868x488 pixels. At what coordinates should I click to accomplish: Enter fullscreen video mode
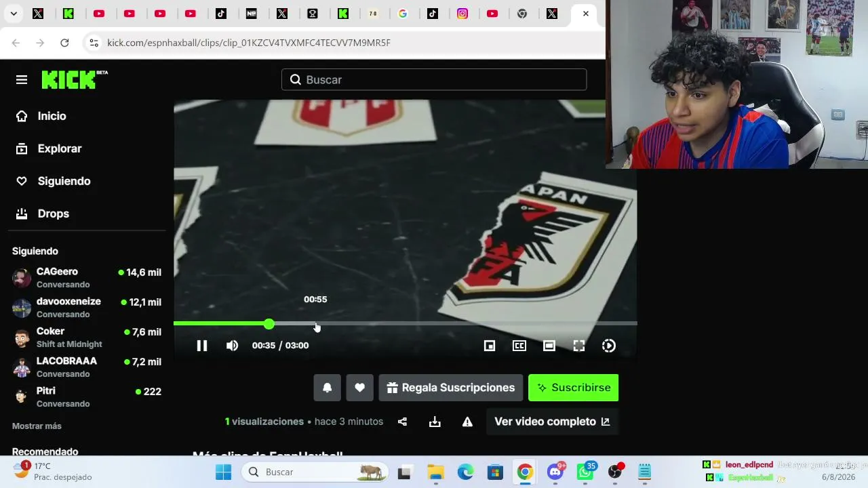579,346
